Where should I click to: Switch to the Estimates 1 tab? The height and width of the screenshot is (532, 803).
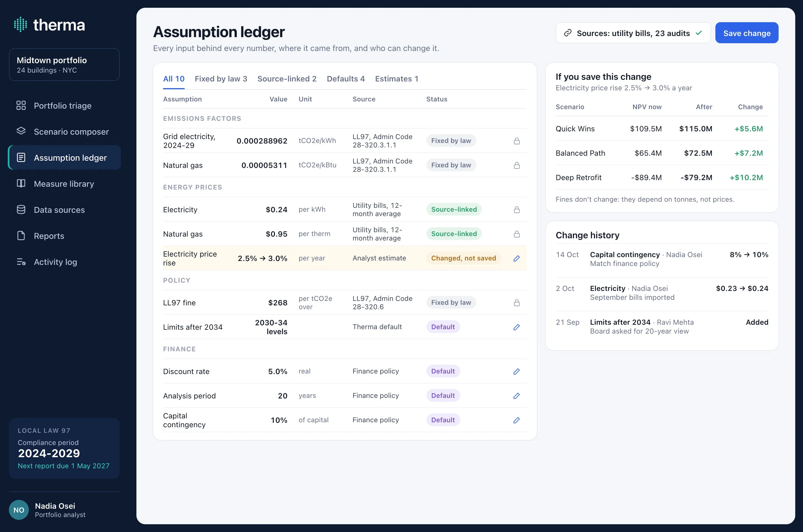tap(396, 79)
